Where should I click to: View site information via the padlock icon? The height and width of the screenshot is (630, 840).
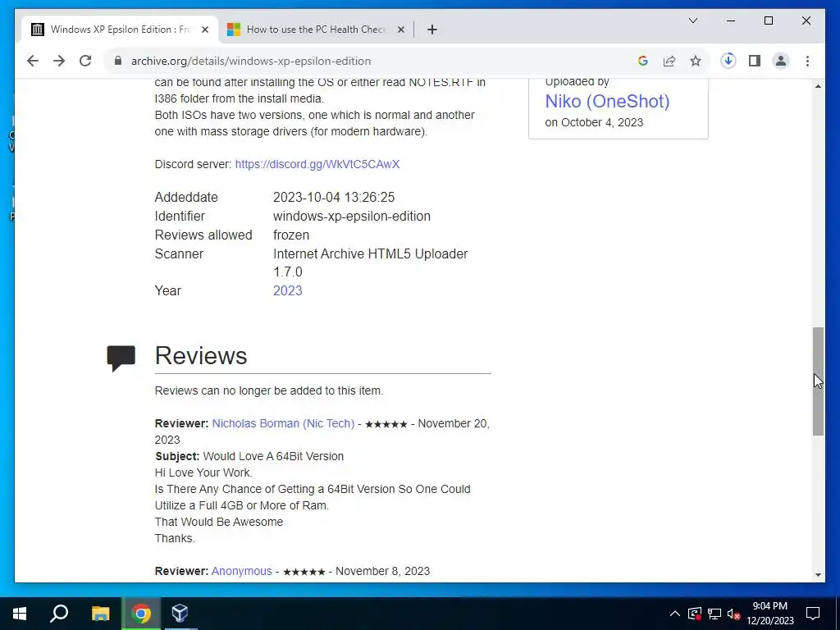tap(118, 61)
